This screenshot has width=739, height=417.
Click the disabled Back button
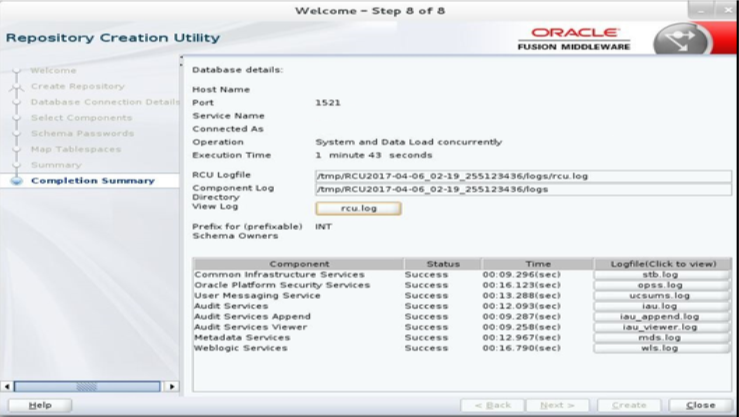(x=492, y=405)
